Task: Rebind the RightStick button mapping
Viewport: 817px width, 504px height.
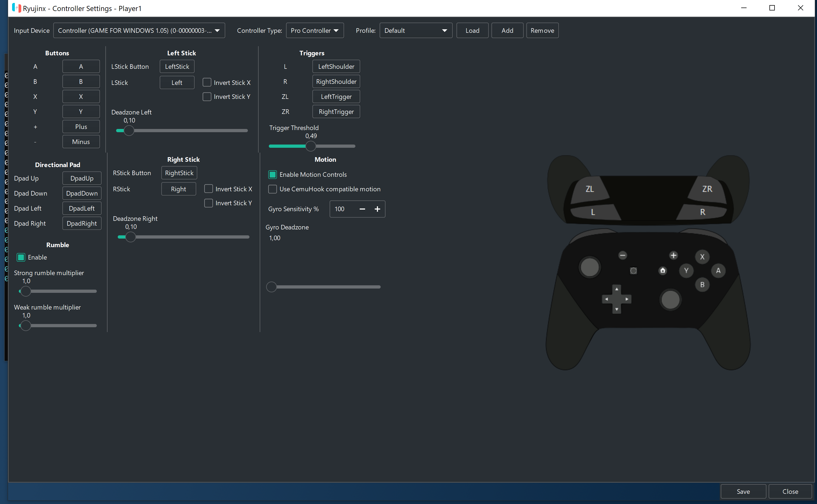Action: point(179,173)
